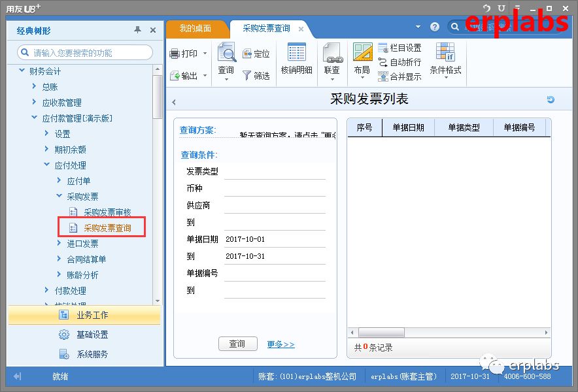This screenshot has height=392, width=578.
Task: Expand the 期初余额 tree node
Action: click(47, 148)
